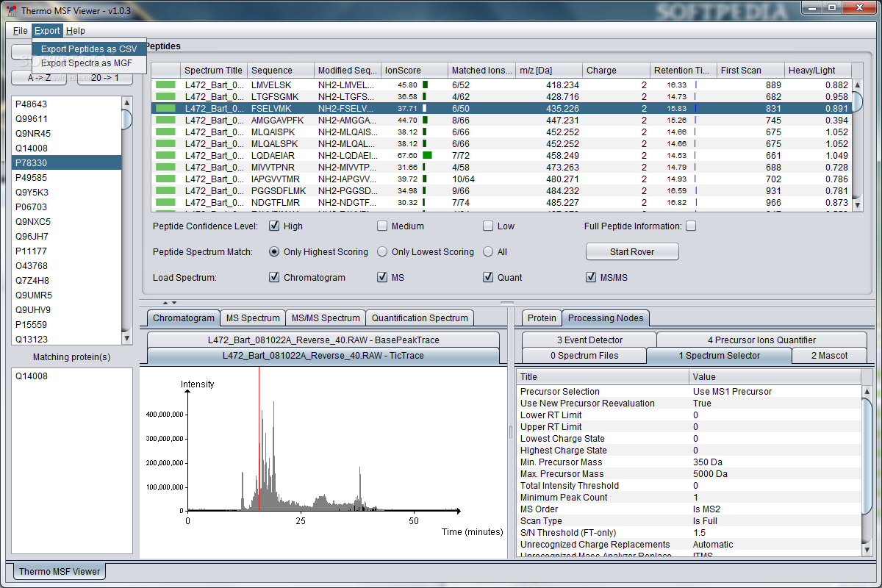Image resolution: width=882 pixels, height=588 pixels.
Task: Click the Start Rover button
Action: point(632,252)
